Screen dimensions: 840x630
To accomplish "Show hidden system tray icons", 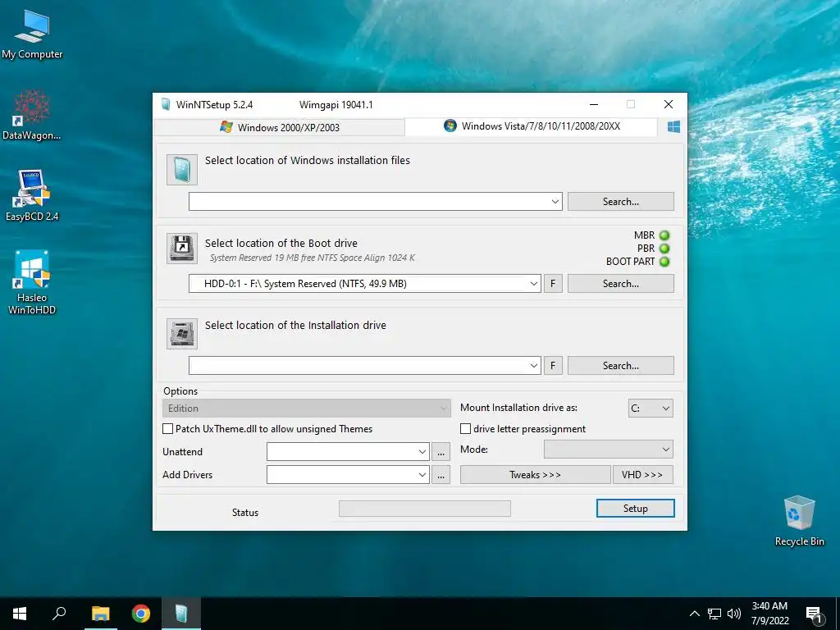I will point(694,614).
